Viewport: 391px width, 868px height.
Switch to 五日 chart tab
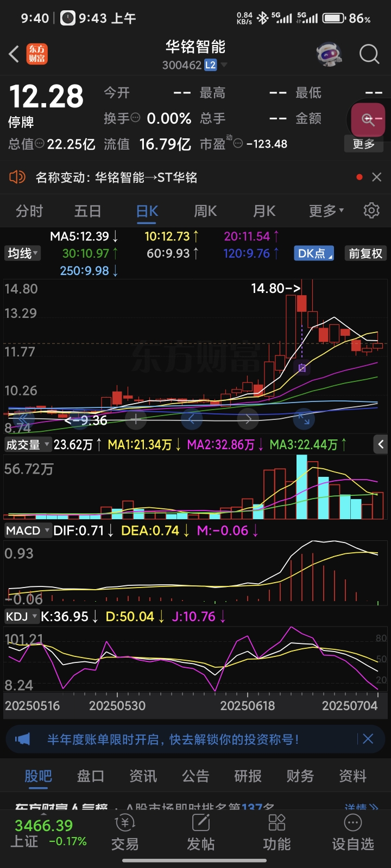[x=88, y=210]
